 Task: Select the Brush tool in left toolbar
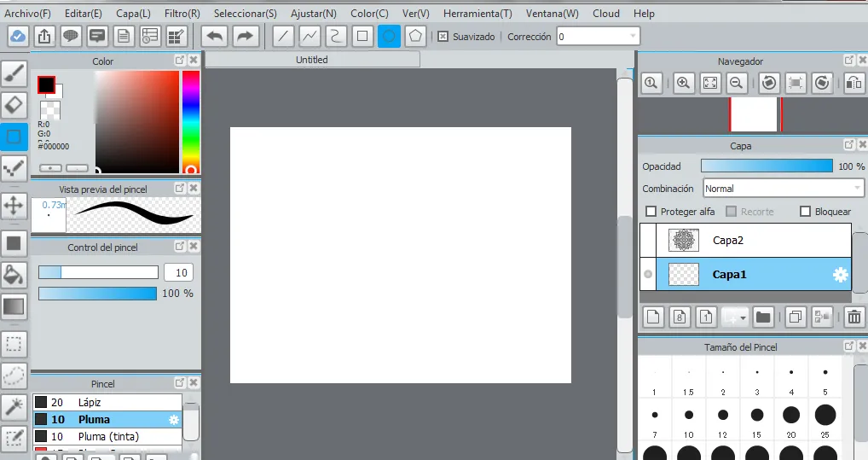point(14,73)
